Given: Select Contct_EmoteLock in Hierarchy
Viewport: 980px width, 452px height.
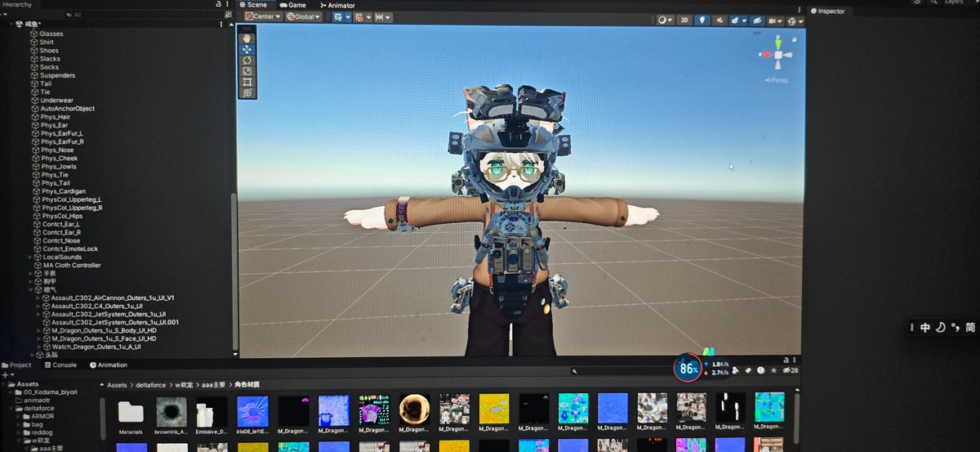Looking at the screenshot, I should pyautogui.click(x=65, y=248).
